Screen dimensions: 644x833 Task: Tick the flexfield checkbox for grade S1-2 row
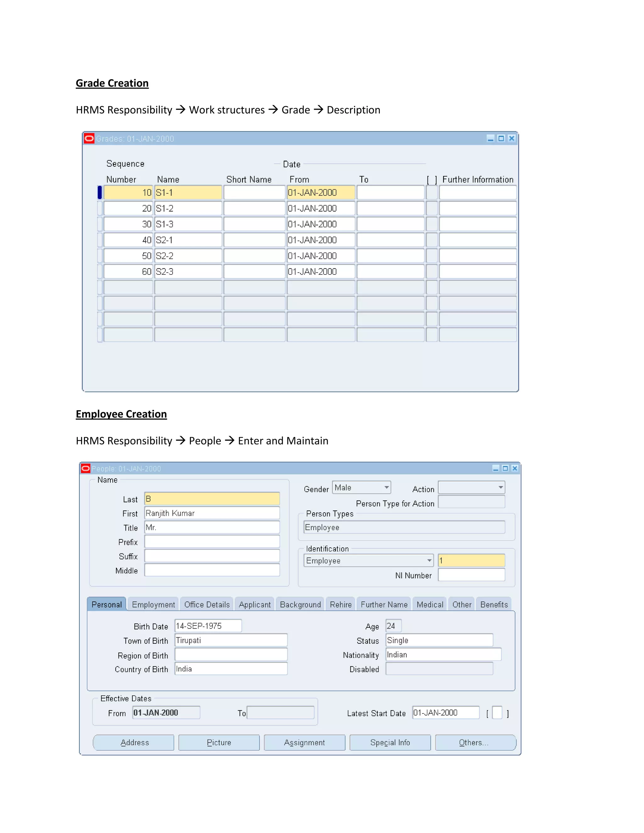coord(432,208)
